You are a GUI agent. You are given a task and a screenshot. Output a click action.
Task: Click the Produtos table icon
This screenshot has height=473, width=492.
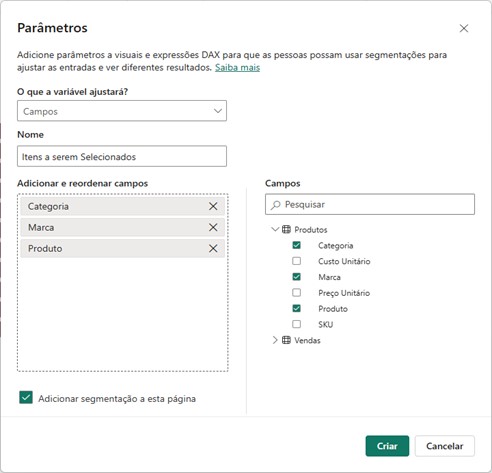tap(286, 229)
